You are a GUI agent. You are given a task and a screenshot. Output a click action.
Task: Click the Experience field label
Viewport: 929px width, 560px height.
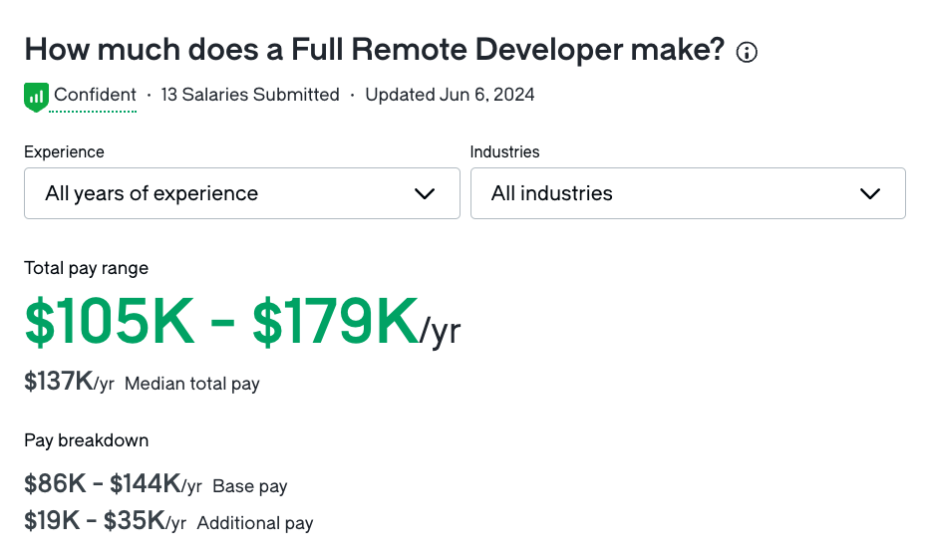click(x=64, y=152)
